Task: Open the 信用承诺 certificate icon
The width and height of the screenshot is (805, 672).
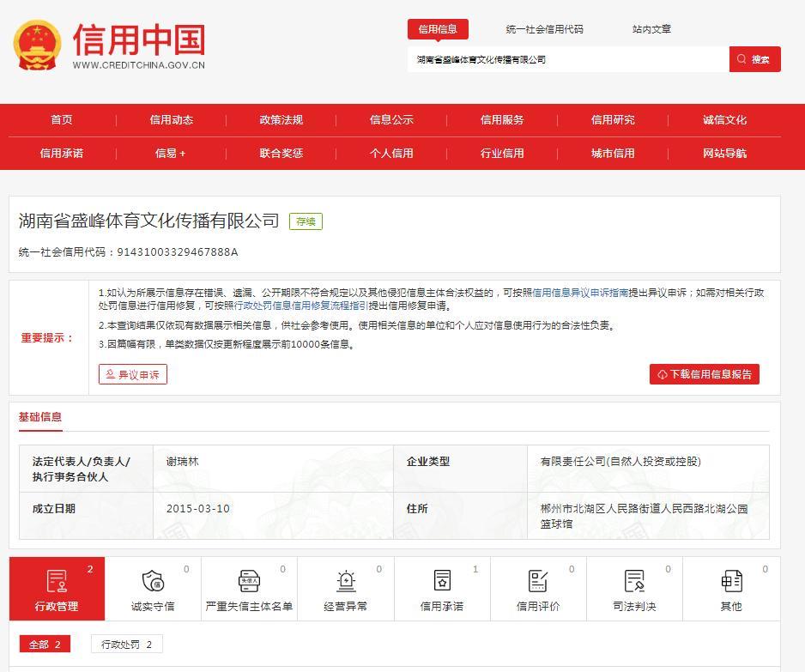Action: [442, 581]
